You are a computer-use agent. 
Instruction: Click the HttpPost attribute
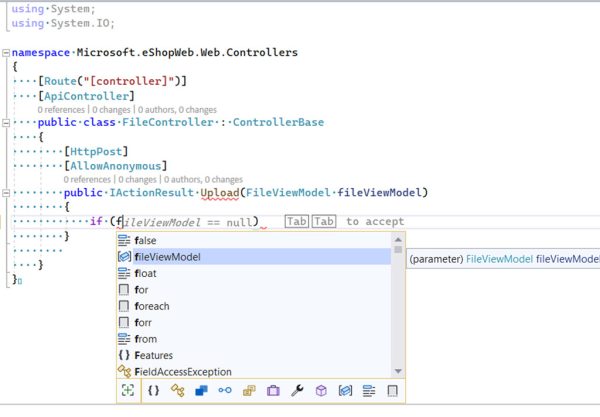pyautogui.click(x=96, y=151)
